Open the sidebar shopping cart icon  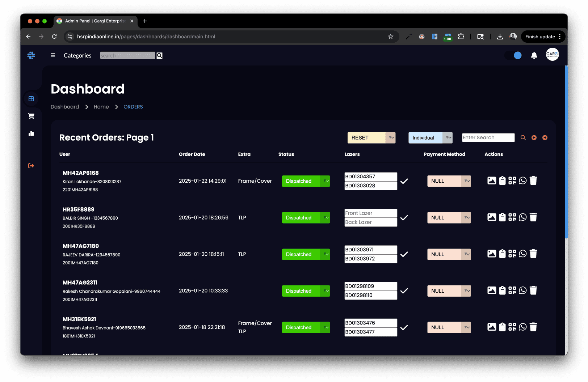point(31,116)
